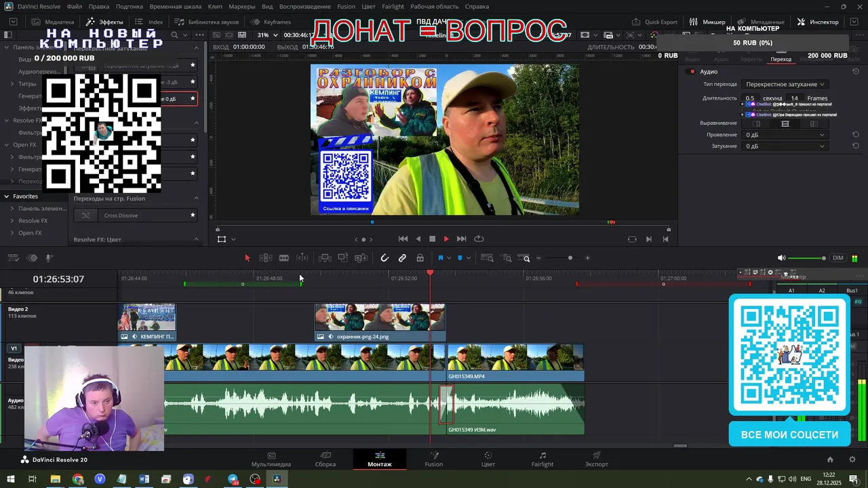Switch to the Цвет page

[x=488, y=460]
